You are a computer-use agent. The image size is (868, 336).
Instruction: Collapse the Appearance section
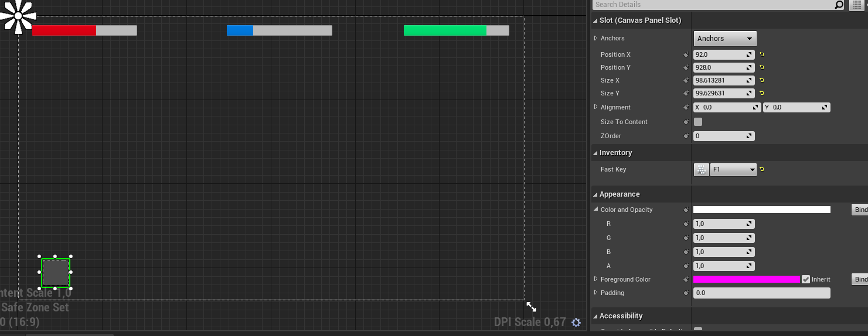pyautogui.click(x=595, y=194)
